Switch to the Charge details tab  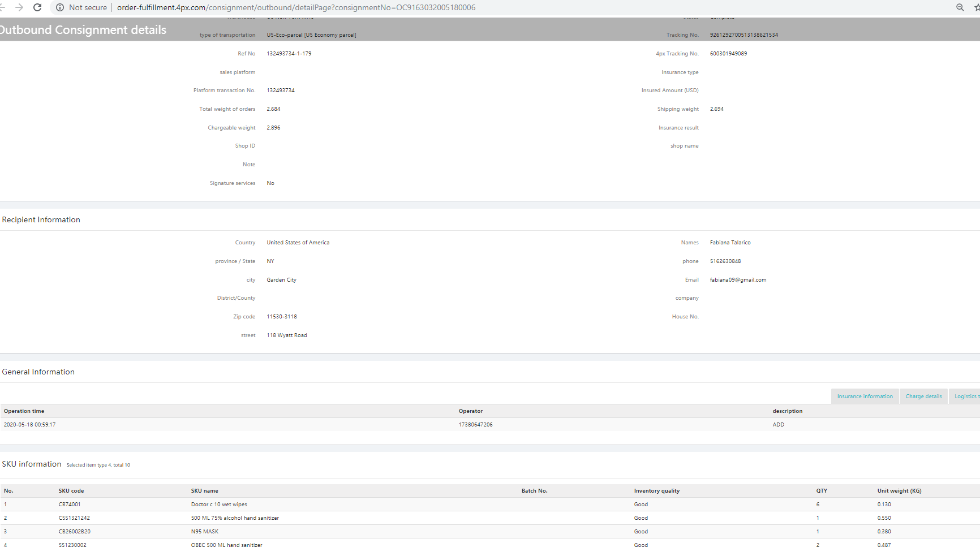(923, 396)
